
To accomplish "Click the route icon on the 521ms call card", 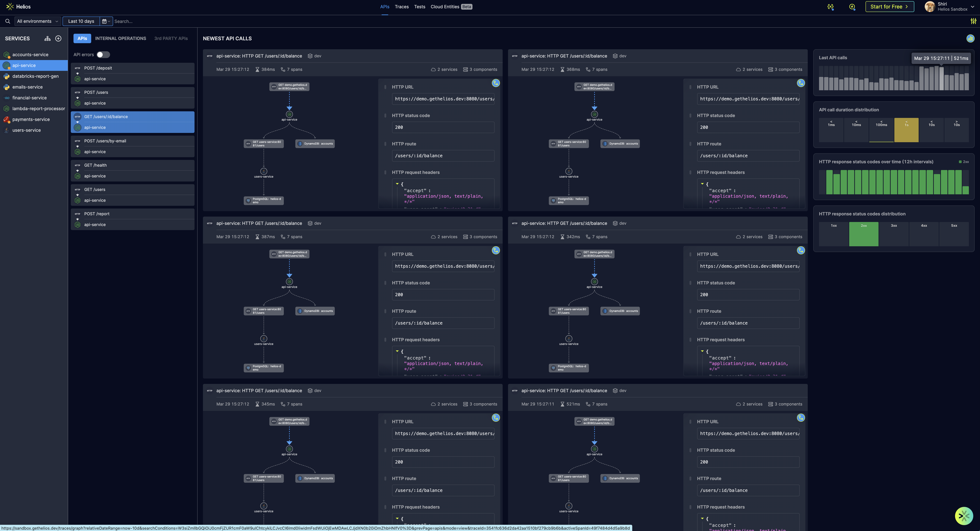I will [801, 418].
